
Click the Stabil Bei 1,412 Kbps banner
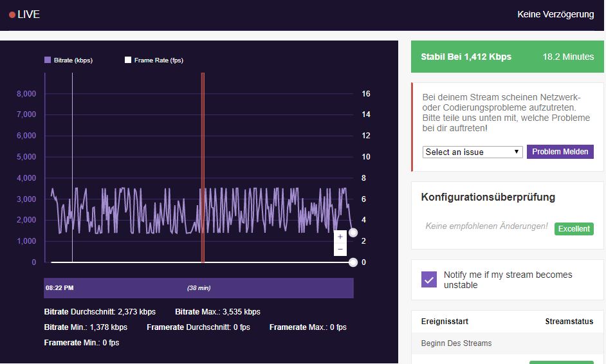[x=507, y=57]
